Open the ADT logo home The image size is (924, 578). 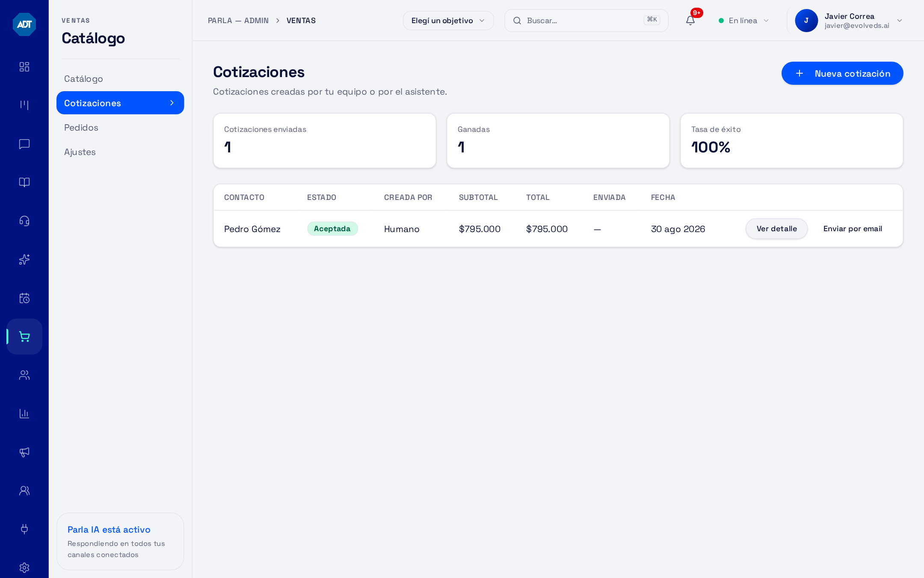[24, 24]
